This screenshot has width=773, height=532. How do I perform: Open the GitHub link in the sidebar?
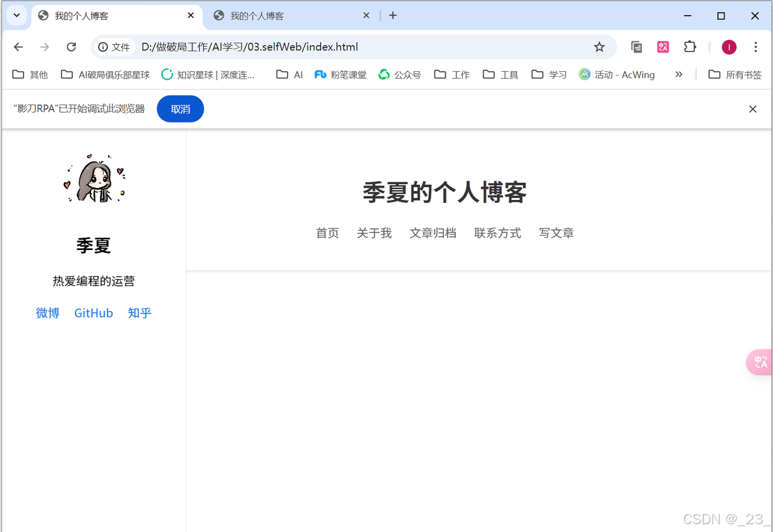pos(94,313)
